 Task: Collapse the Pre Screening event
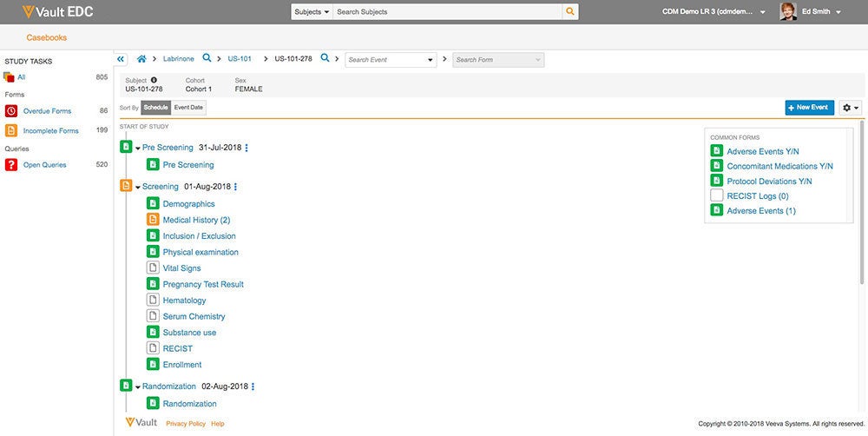click(x=137, y=149)
